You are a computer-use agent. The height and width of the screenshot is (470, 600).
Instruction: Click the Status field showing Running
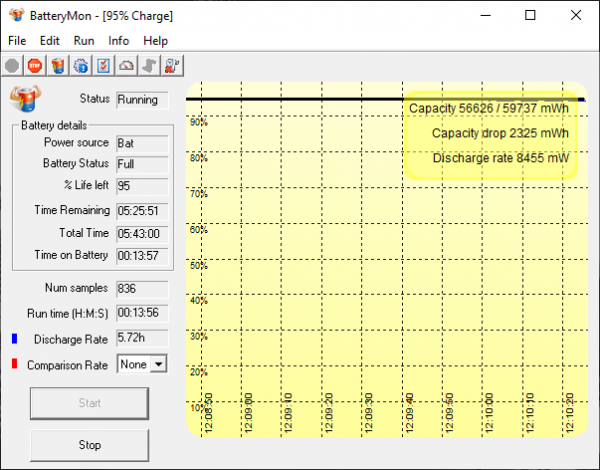point(142,100)
